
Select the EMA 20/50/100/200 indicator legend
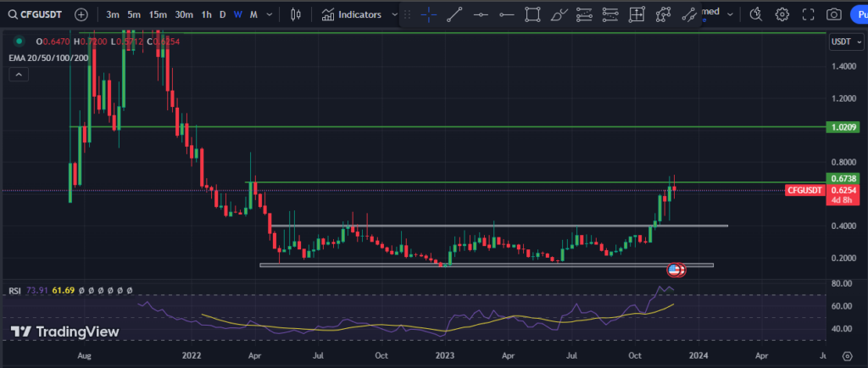tap(48, 57)
